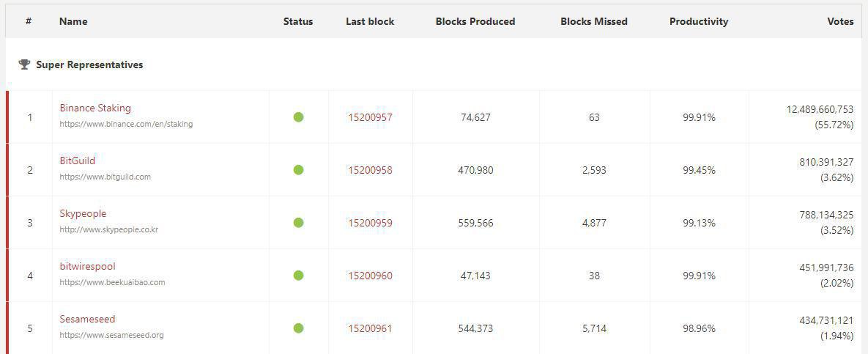Click the www.bitguild.com URL
The width and height of the screenshot is (868, 354).
pos(105,177)
